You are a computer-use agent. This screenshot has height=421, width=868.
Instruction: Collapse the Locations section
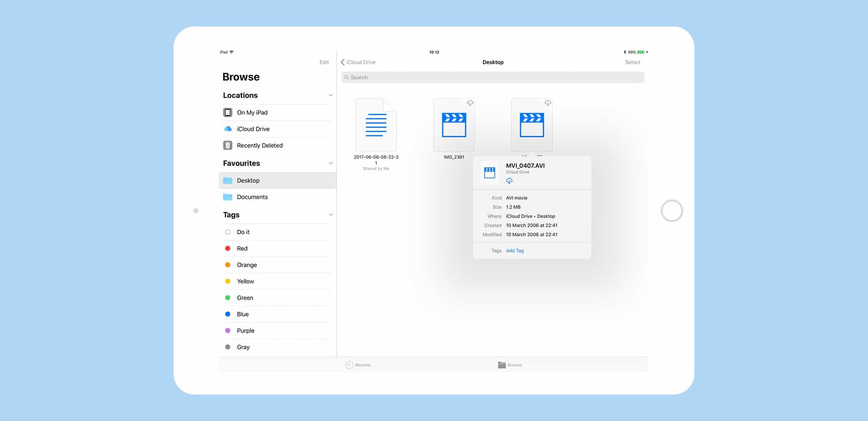(x=330, y=96)
